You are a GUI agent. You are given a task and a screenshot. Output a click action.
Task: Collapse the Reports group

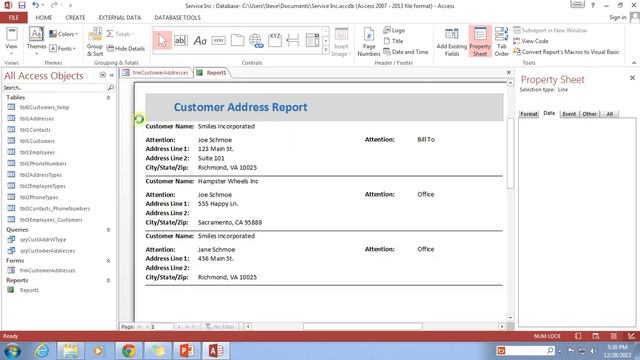point(109,280)
